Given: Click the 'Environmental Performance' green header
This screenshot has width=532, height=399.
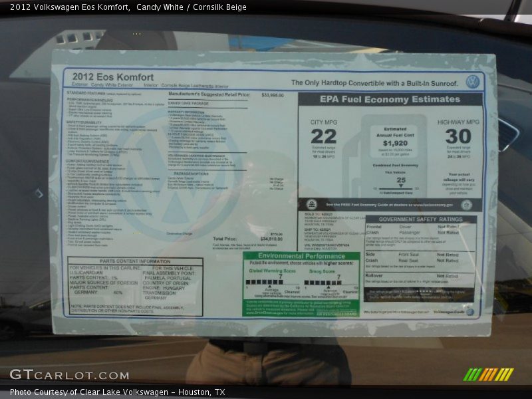Looking at the screenshot, I should [301, 256].
